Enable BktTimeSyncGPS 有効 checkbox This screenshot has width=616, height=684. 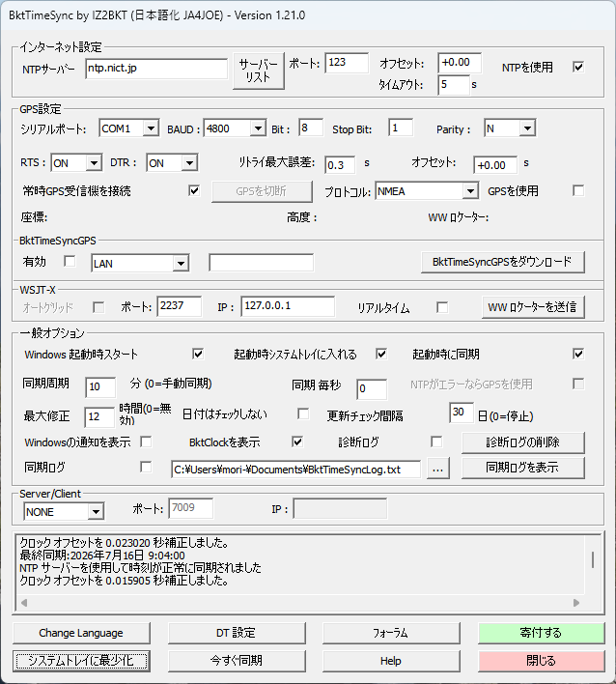(70, 261)
